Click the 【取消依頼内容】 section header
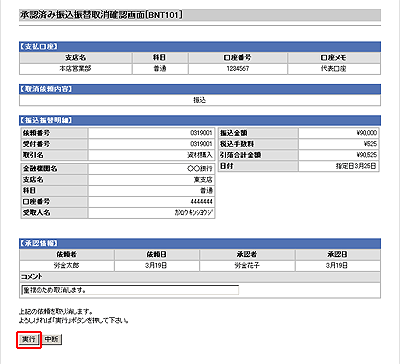Viewport: 400px width, 364px height. coord(200,89)
